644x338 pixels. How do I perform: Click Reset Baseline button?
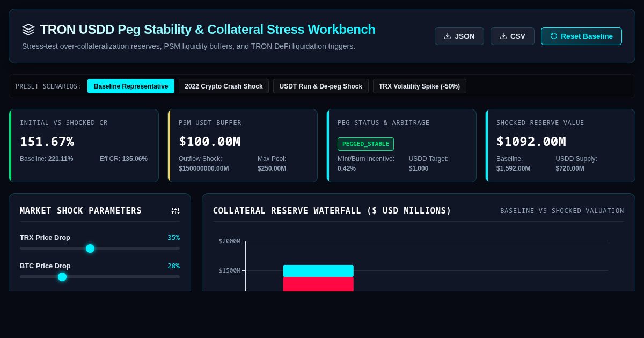581,36
